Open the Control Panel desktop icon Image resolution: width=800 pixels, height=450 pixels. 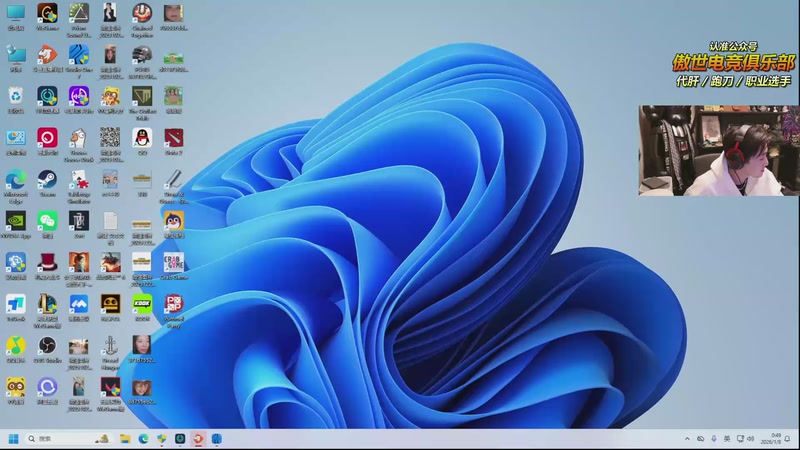(x=16, y=138)
